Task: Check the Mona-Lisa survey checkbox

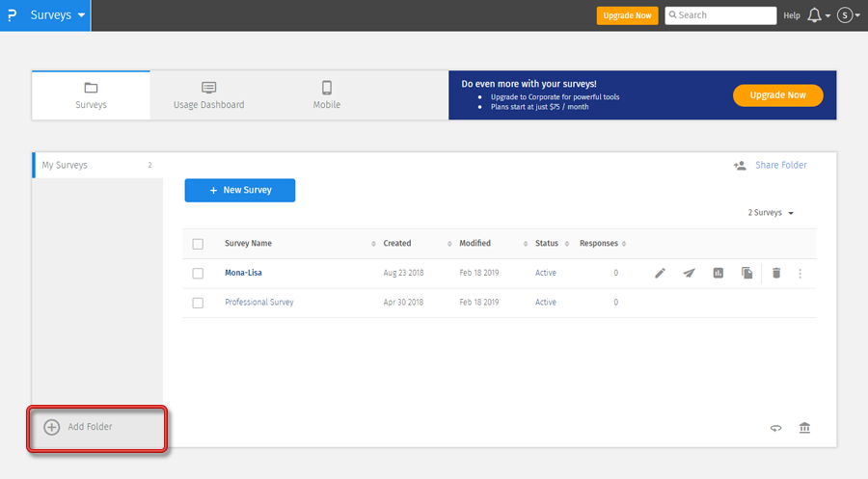Action: [x=198, y=274]
